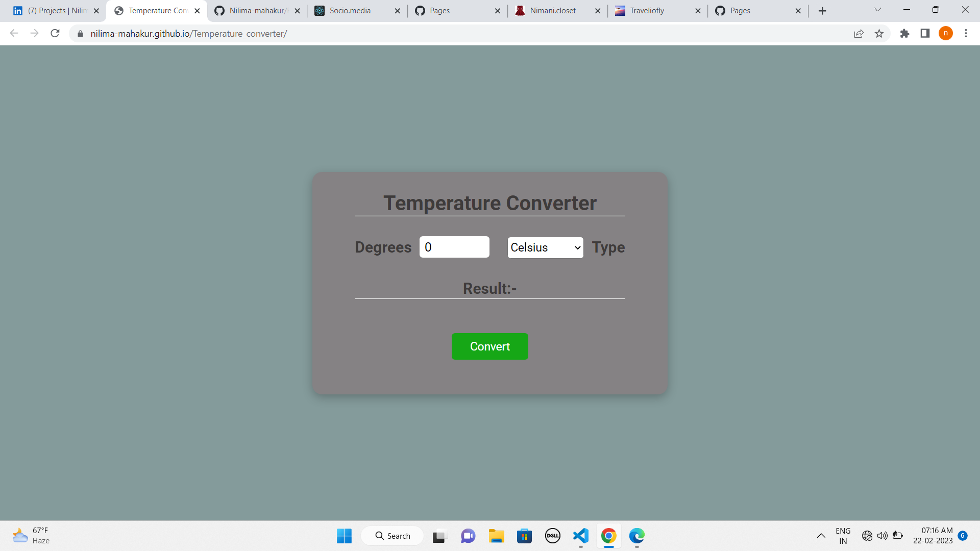The height and width of the screenshot is (551, 980).
Task: Open the Extensions puzzle icon
Action: (x=904, y=34)
